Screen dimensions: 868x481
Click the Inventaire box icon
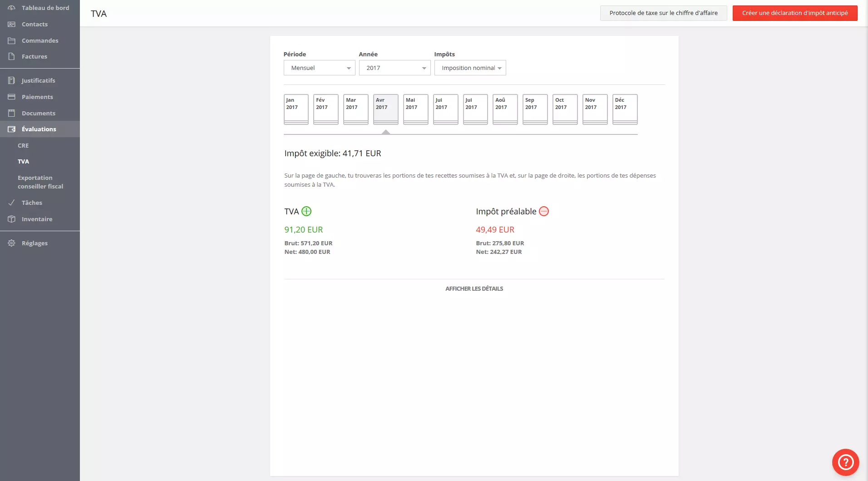point(12,219)
